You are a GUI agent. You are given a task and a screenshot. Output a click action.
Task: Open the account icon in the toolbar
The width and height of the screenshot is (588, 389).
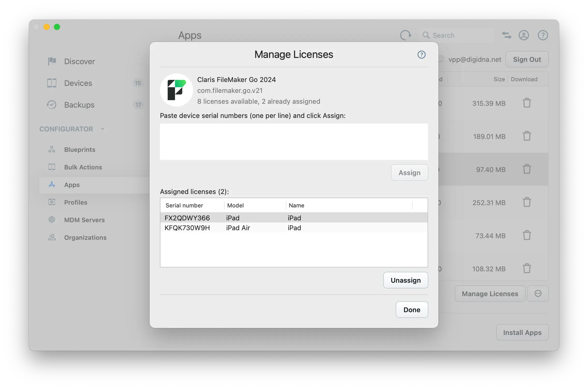(x=524, y=35)
